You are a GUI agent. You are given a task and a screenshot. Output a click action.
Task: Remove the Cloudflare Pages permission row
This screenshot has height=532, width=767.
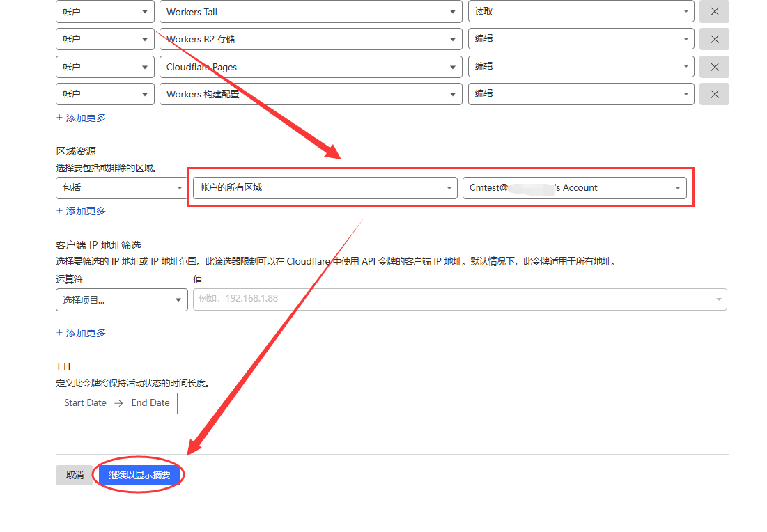tap(714, 67)
